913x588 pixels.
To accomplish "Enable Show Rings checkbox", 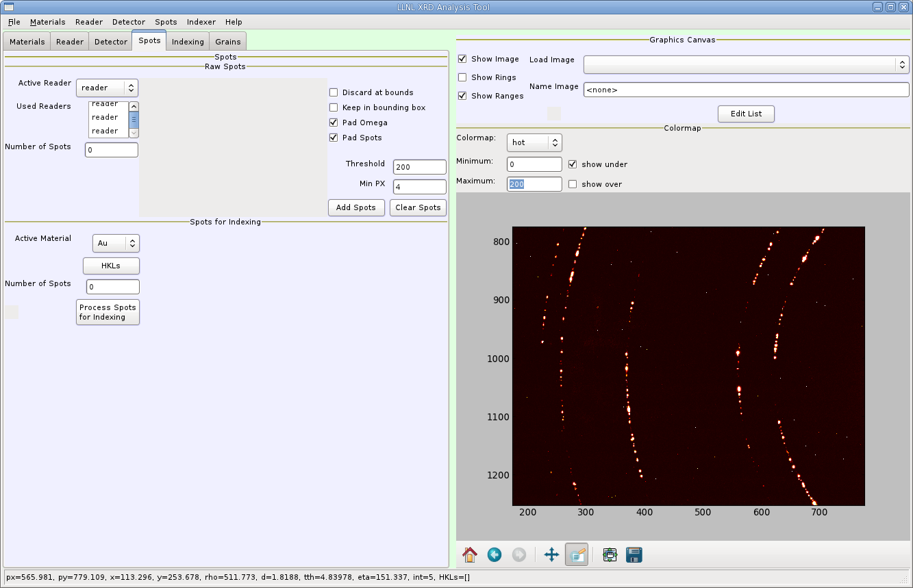I will 462,77.
